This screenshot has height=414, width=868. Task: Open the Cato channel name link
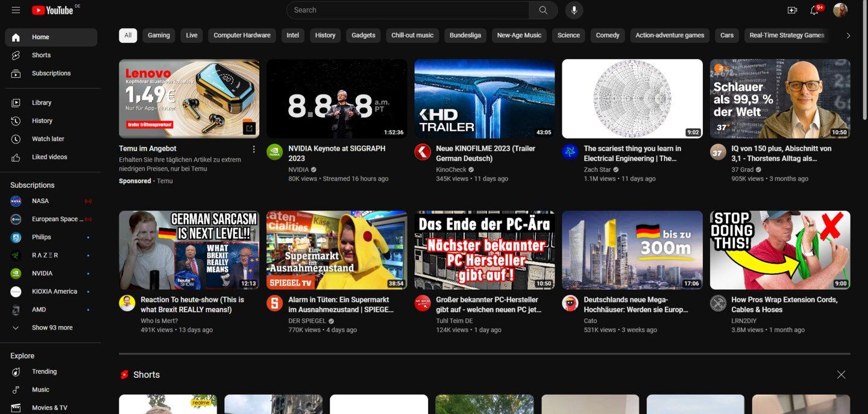(590, 321)
